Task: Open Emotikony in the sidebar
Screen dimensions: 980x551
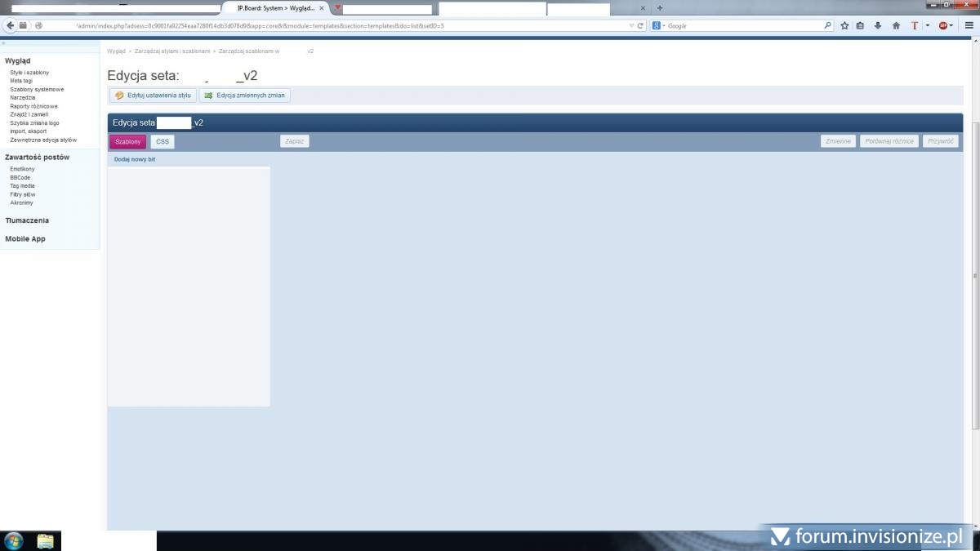Action: pyautogui.click(x=22, y=169)
